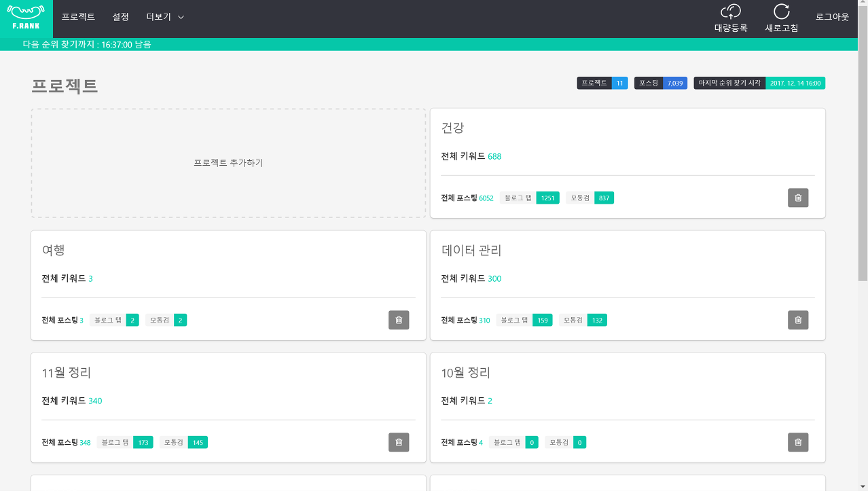
Task: Click the 포스팅 7,039 count badge
Action: tap(661, 83)
